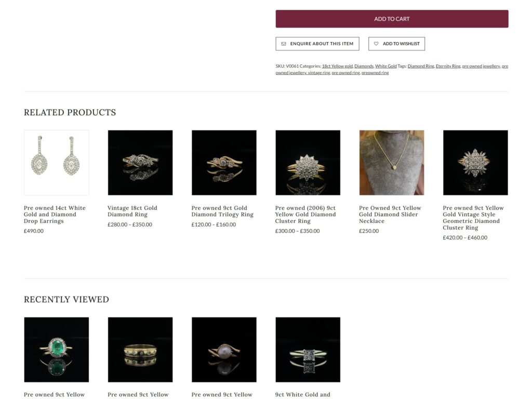Open the pearl ring in Recently Viewed
The height and width of the screenshot is (399, 532).
coord(224,350)
